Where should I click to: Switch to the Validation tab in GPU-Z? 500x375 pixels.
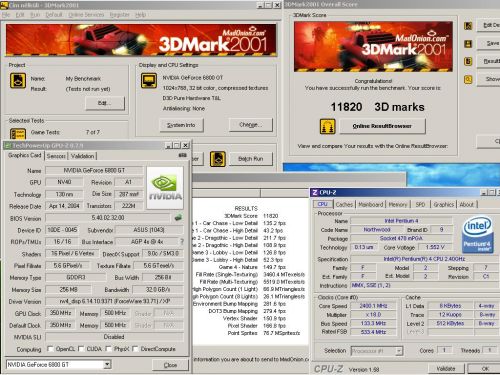[82, 156]
